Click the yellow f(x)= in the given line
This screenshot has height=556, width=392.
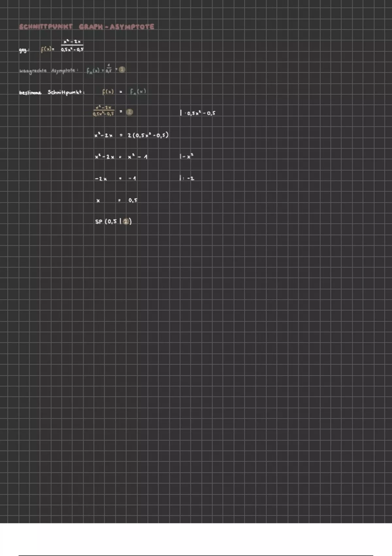pyautogui.click(x=47, y=50)
